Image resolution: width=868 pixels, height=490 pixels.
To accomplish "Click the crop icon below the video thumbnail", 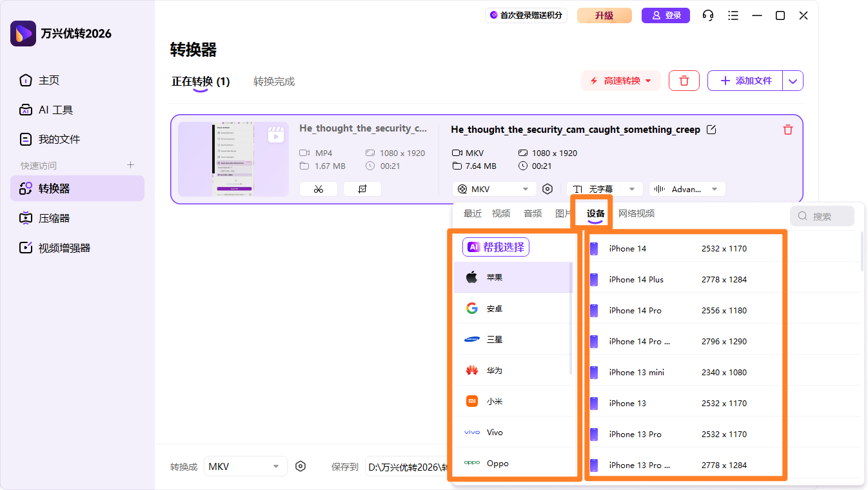I will coord(362,188).
